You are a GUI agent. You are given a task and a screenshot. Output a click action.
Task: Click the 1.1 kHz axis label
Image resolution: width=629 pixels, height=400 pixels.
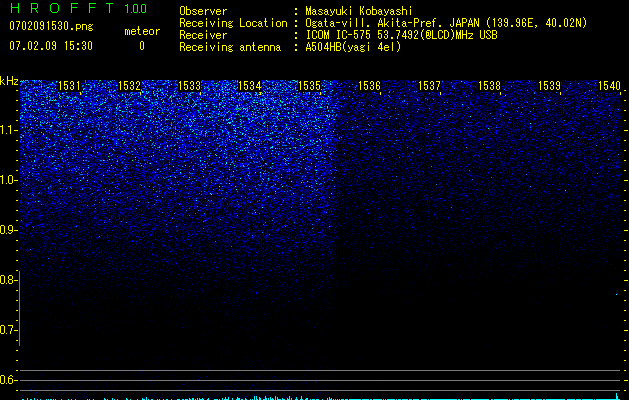pyautogui.click(x=9, y=130)
